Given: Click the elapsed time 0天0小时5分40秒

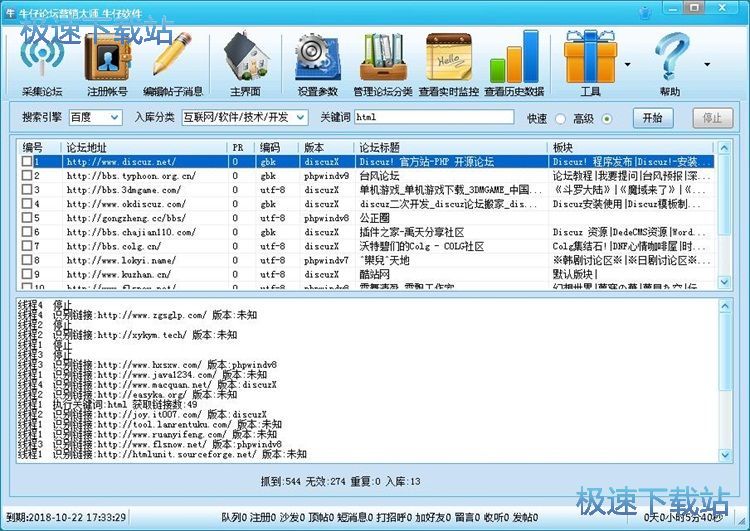Looking at the screenshot, I should pyautogui.click(x=684, y=517).
